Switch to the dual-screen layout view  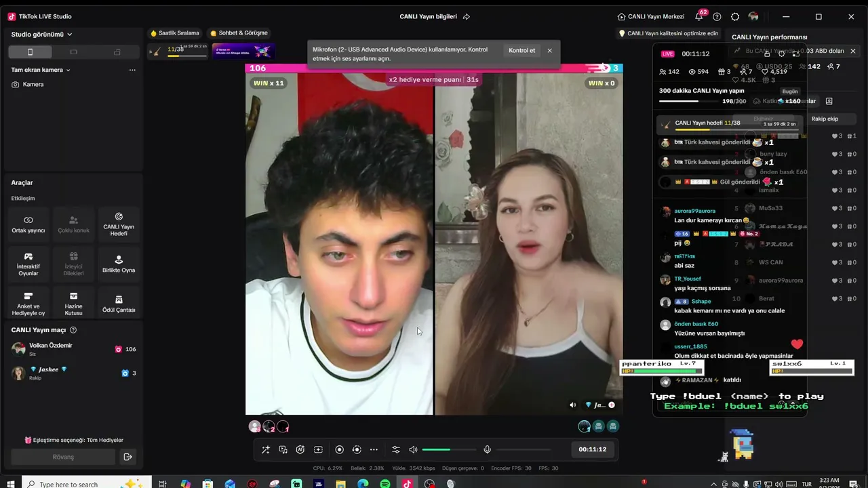coord(117,52)
